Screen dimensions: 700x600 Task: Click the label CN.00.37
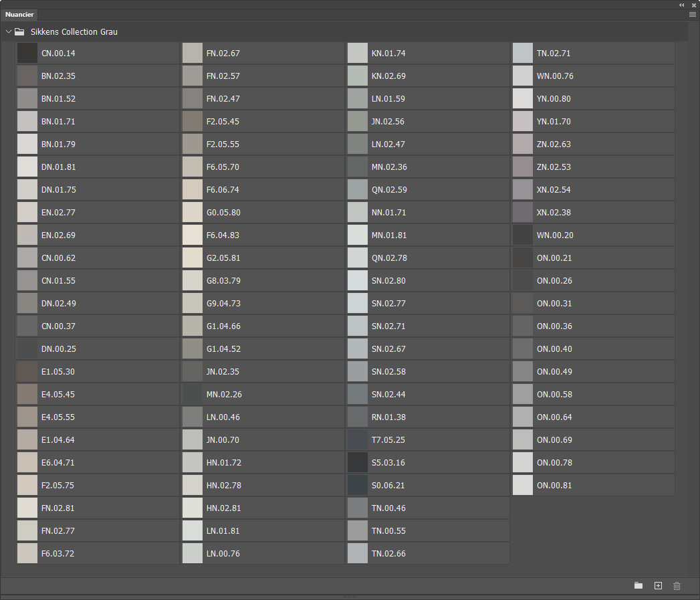58,326
